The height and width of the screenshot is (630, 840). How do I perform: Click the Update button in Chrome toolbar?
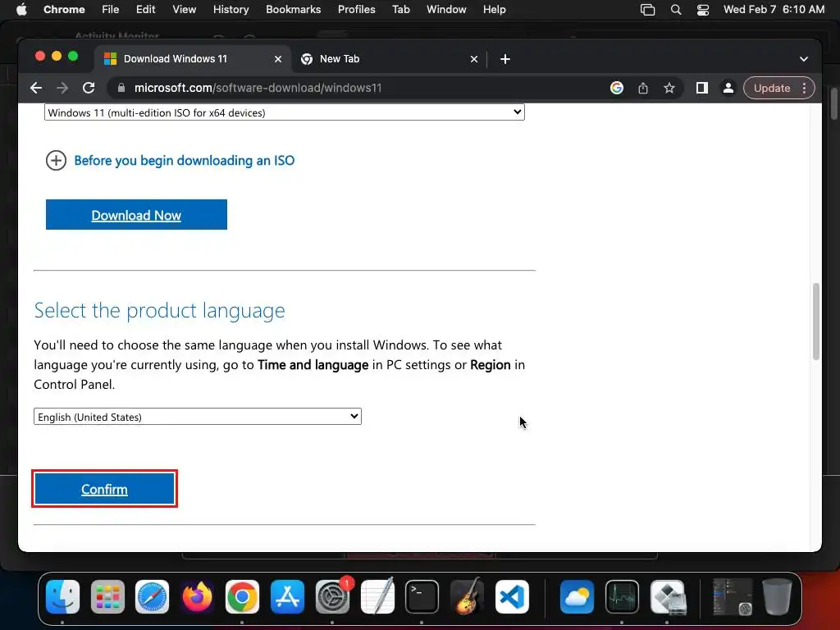click(x=772, y=88)
